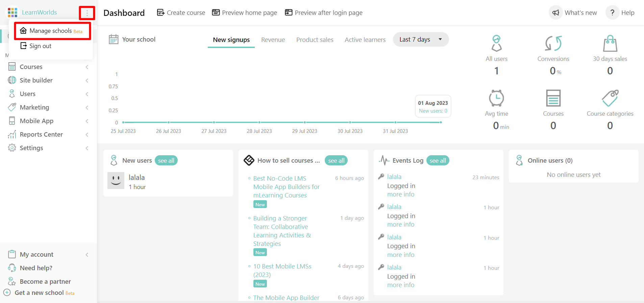
Task: Expand the Marketing sidebar menu
Action: [34, 108]
